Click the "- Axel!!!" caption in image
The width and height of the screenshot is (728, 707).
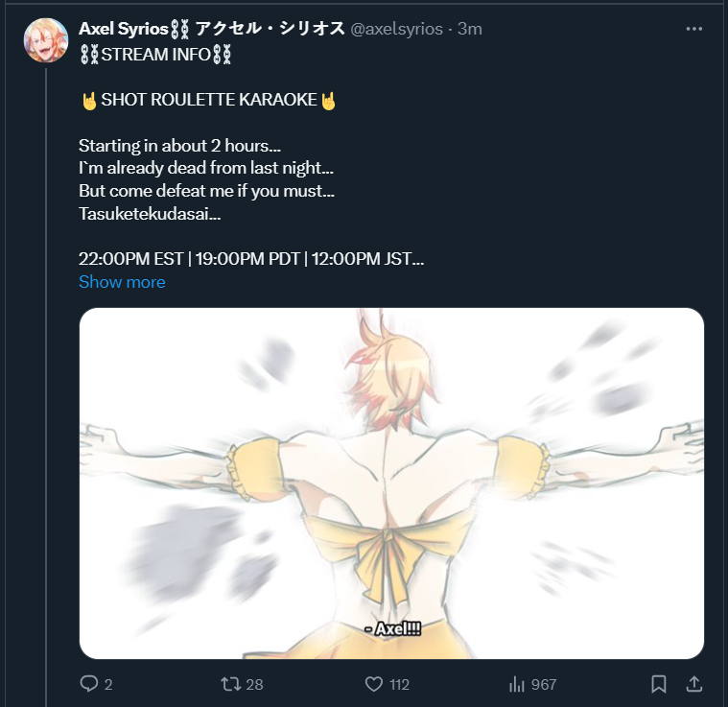click(x=393, y=629)
